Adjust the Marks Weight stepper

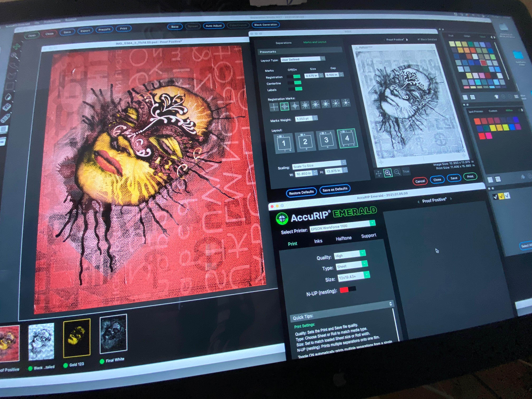click(315, 118)
